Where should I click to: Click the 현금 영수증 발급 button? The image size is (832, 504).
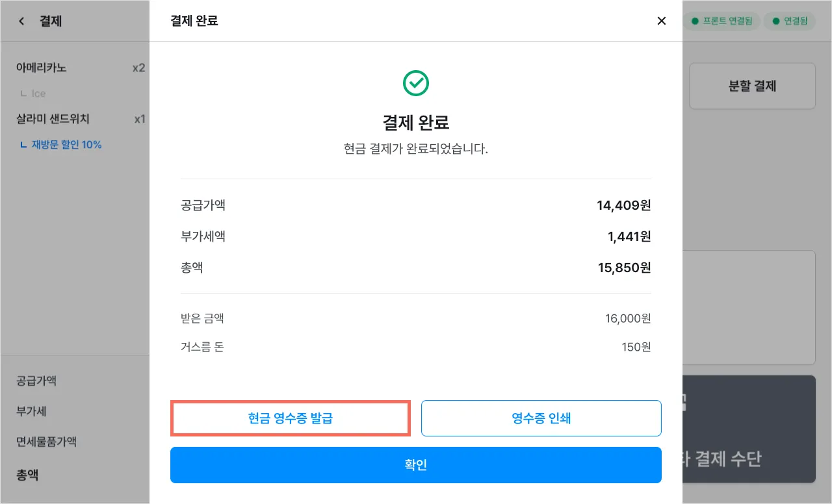point(290,418)
